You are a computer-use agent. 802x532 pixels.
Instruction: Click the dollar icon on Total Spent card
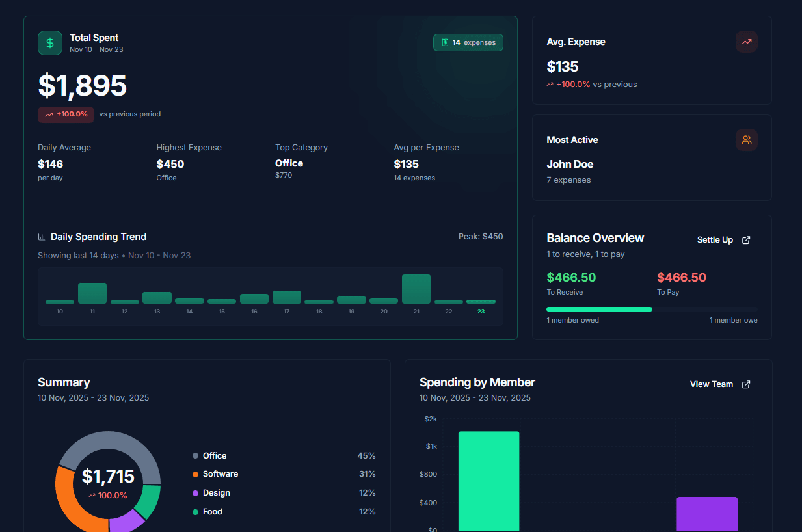coord(50,42)
